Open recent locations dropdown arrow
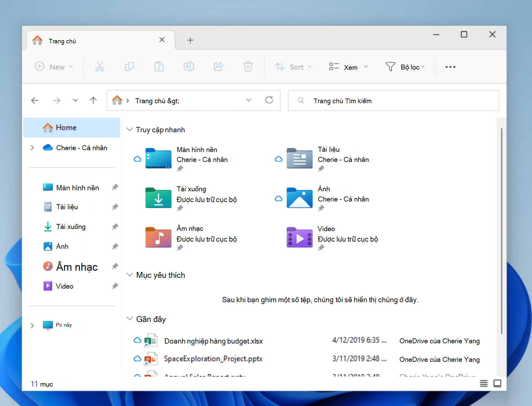 click(75, 100)
